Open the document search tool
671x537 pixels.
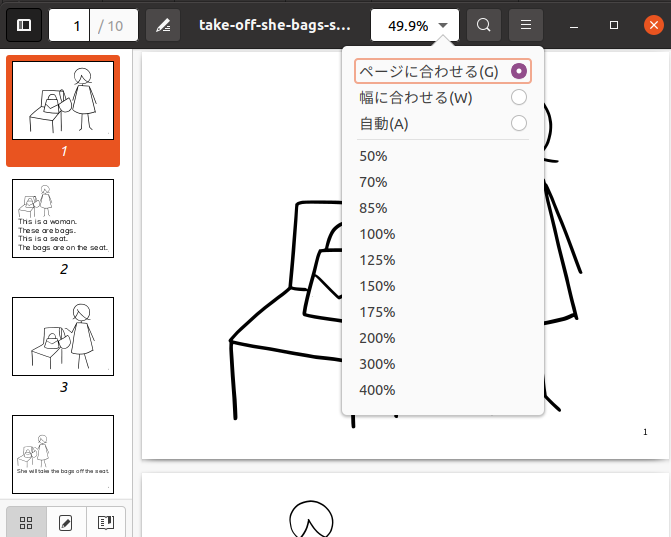pos(484,25)
